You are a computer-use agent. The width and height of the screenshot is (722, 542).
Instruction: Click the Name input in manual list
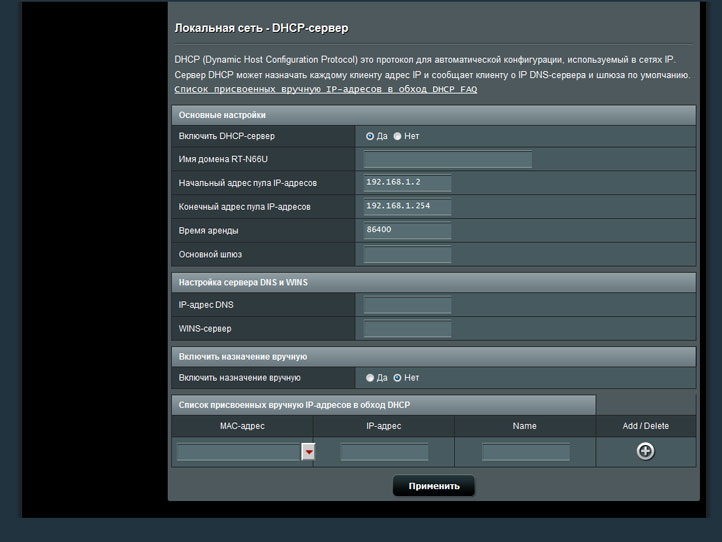pyautogui.click(x=524, y=452)
